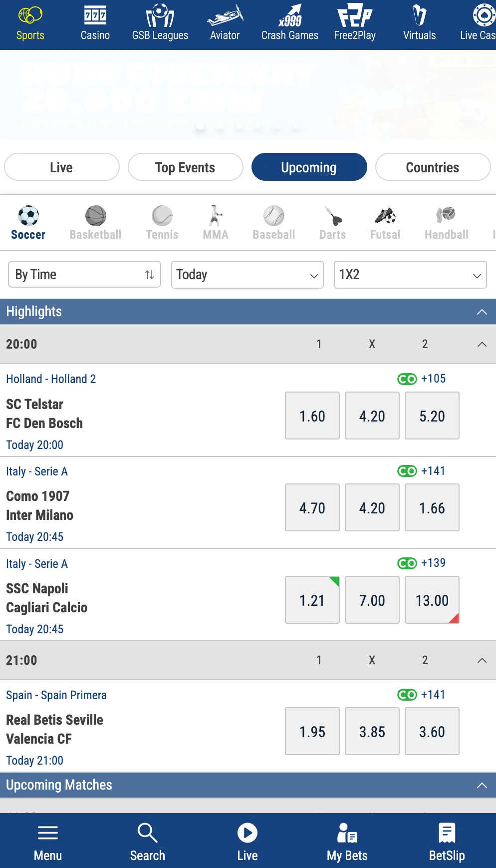This screenshot has width=496, height=868.
Task: Switch to the Top Events tab
Action: coord(185,167)
